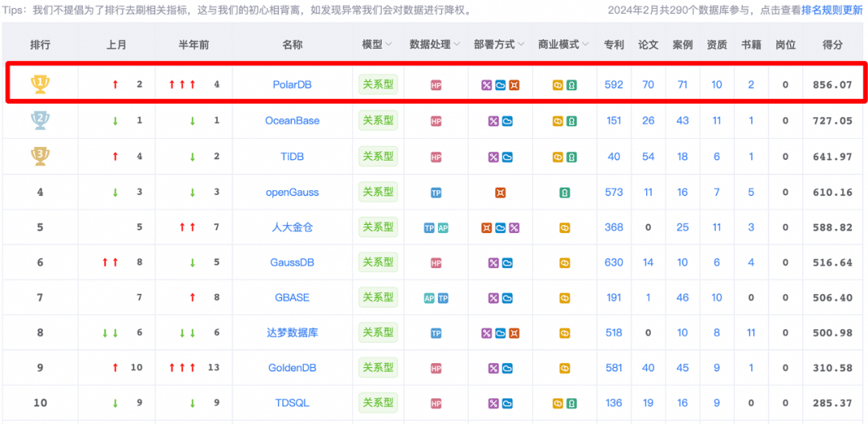Open the GoldenDB database link

pyautogui.click(x=293, y=368)
